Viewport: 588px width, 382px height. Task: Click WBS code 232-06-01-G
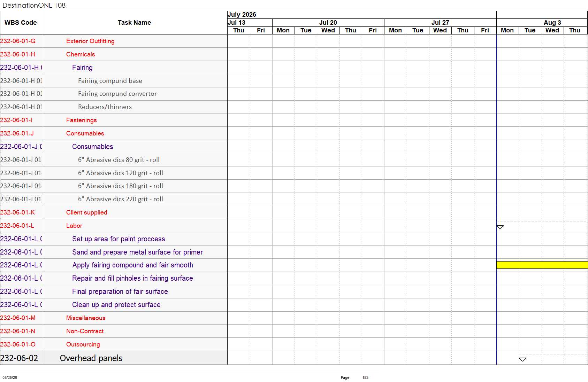(18, 41)
